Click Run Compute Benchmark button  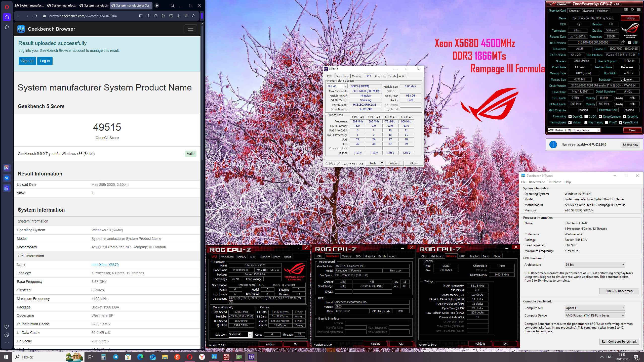click(x=619, y=342)
